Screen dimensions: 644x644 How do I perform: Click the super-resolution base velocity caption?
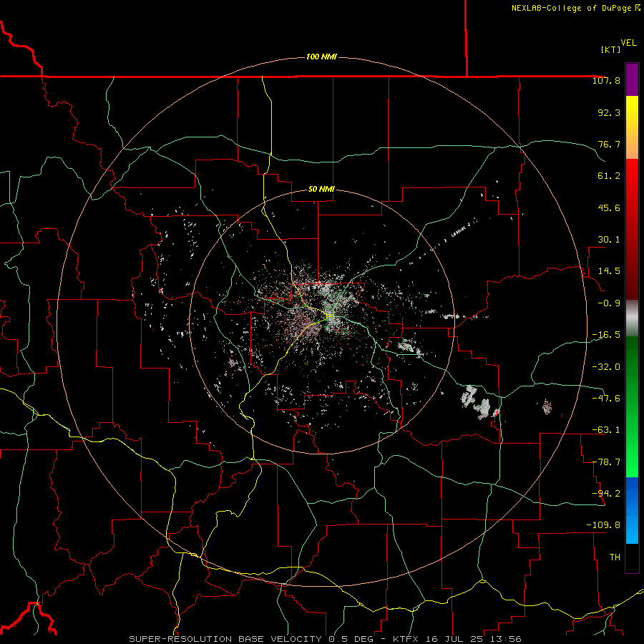(x=326, y=639)
